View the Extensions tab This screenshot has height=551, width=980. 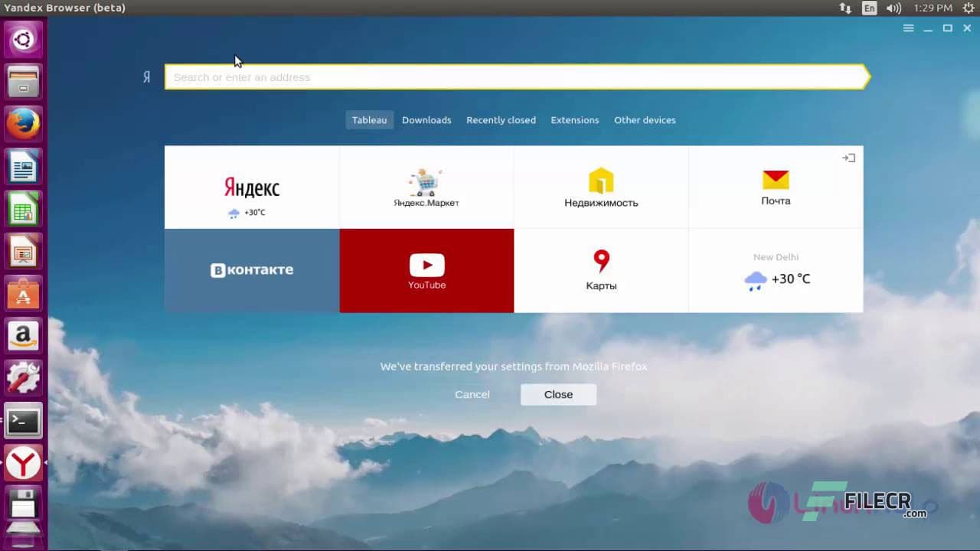574,119
